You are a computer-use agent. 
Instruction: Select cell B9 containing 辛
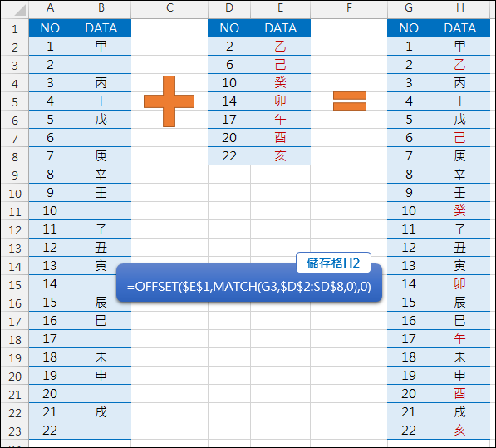point(101,175)
